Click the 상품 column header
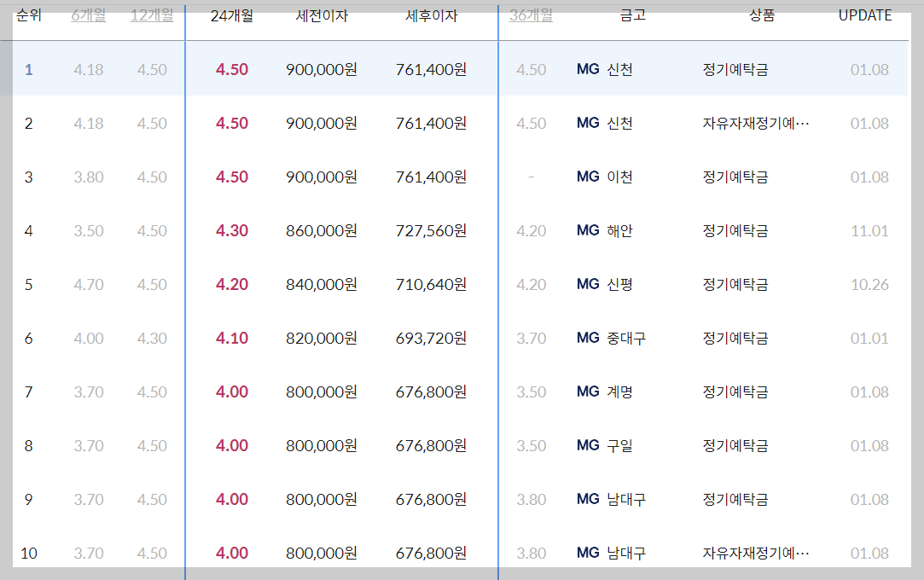 pyautogui.click(x=762, y=15)
